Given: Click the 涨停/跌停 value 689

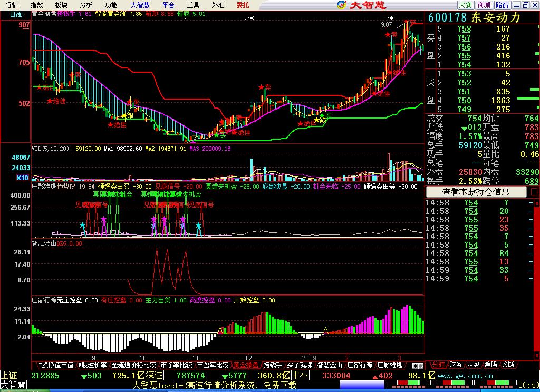Looking at the screenshot, I should click(532, 181).
